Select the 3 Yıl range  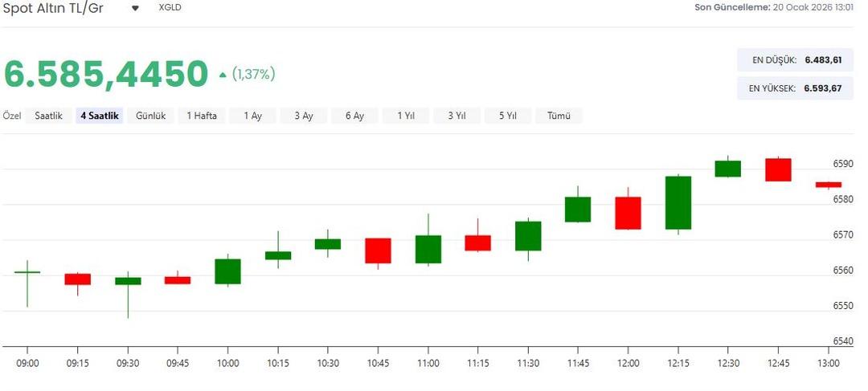(x=457, y=116)
